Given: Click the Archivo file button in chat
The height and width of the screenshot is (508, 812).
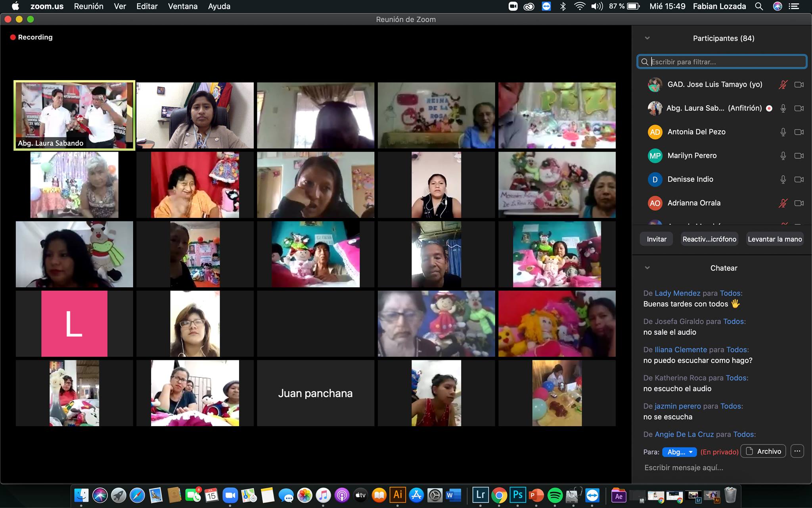Looking at the screenshot, I should coord(764,451).
